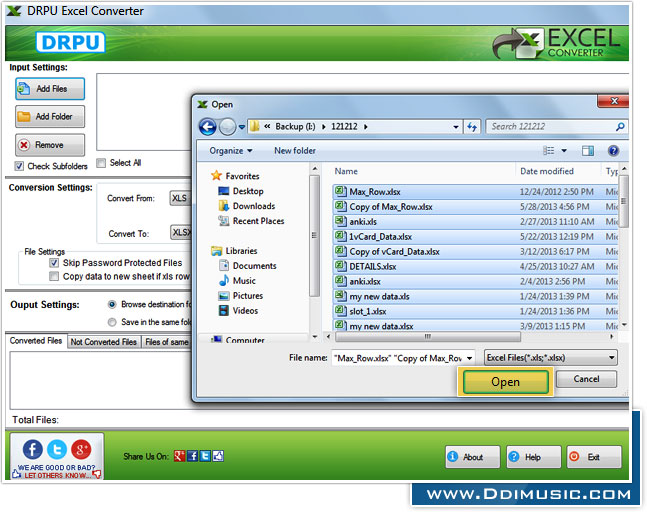The height and width of the screenshot is (512, 647).
Task: Enable Copy data to new sheet option
Action: (54, 276)
